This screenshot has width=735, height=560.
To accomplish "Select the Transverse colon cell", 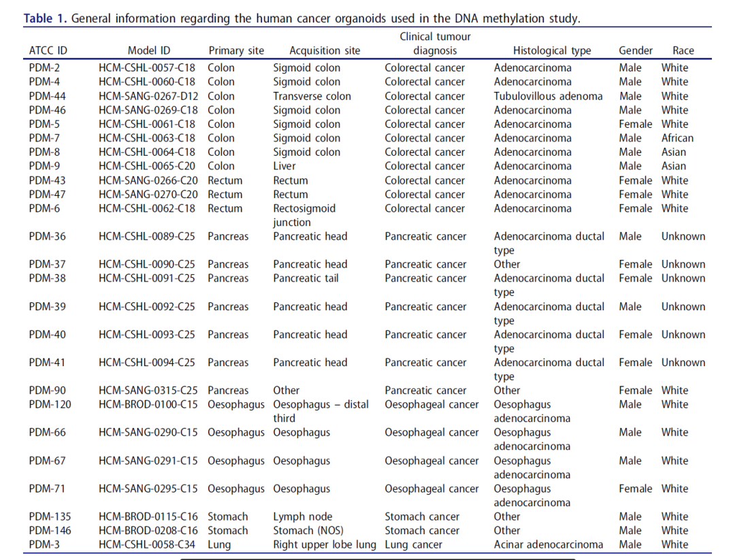I will pyautogui.click(x=312, y=96).
